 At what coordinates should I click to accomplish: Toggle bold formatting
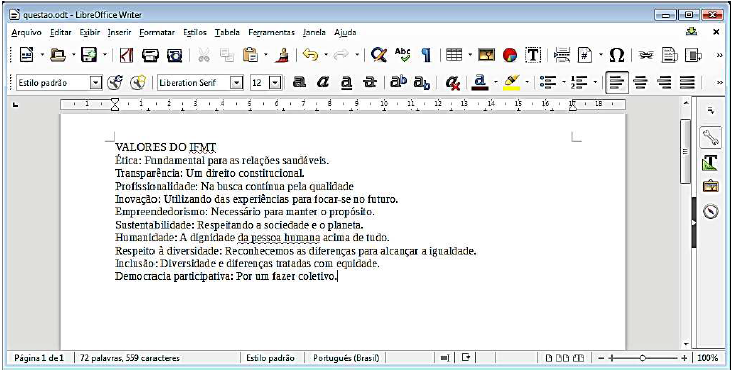(x=299, y=83)
